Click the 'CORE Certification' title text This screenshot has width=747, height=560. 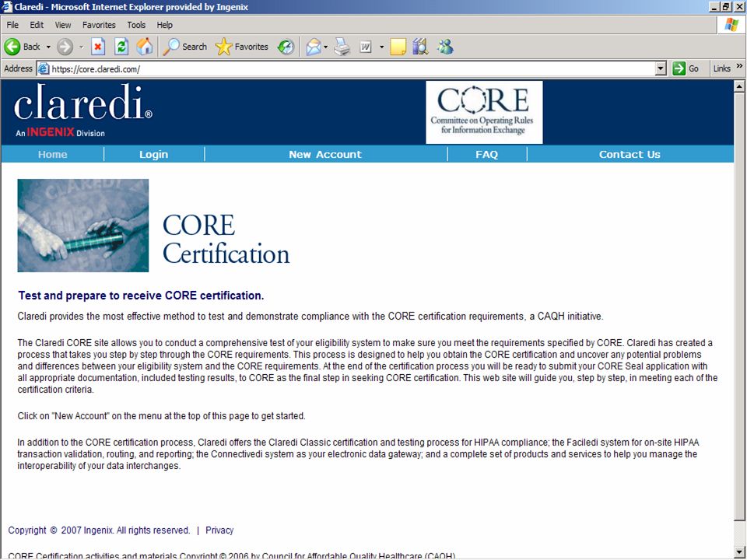pyautogui.click(x=226, y=239)
